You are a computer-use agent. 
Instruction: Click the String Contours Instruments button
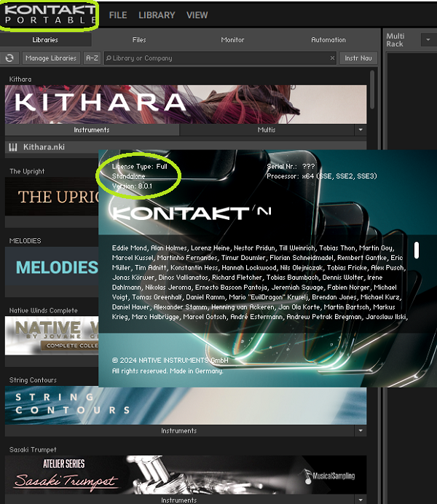(179, 430)
